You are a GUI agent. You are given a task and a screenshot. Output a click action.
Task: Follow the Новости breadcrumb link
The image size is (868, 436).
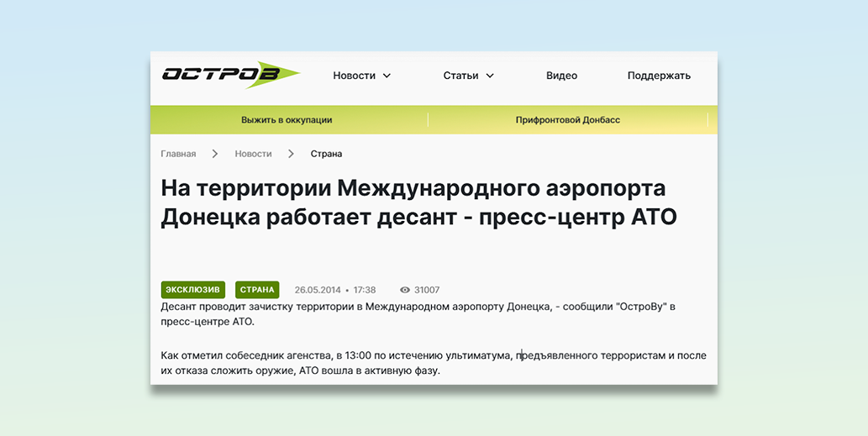(x=253, y=154)
